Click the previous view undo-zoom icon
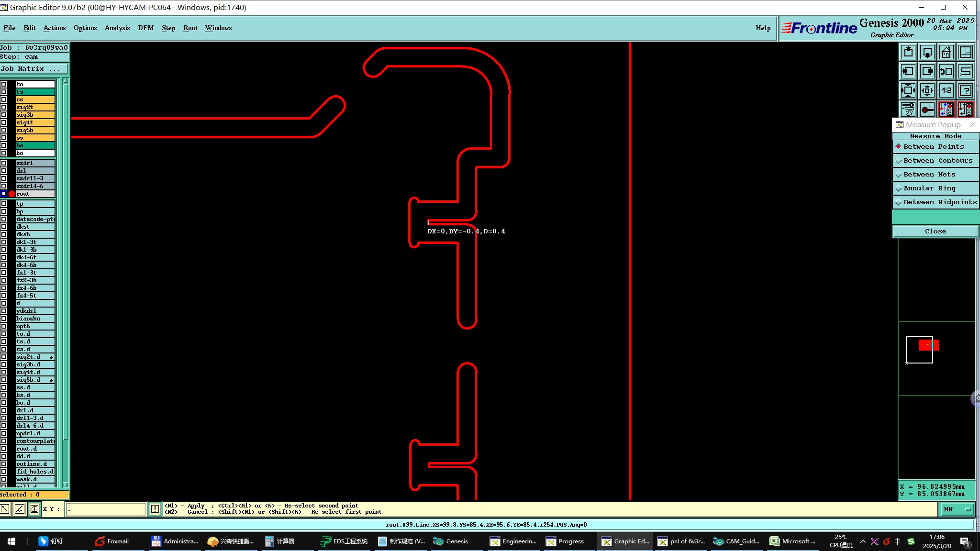This screenshot has height=551, width=980. (x=946, y=71)
